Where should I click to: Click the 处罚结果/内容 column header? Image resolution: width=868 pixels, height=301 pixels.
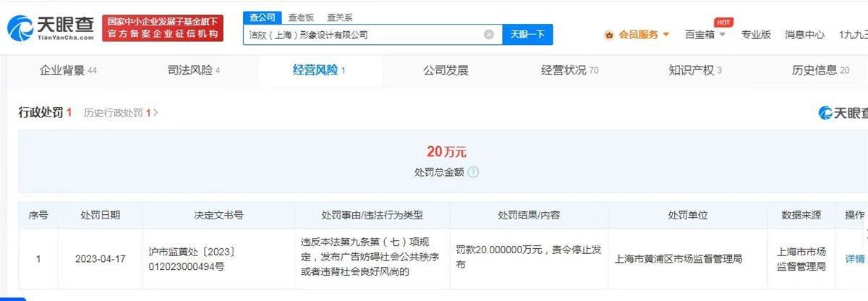(x=529, y=215)
